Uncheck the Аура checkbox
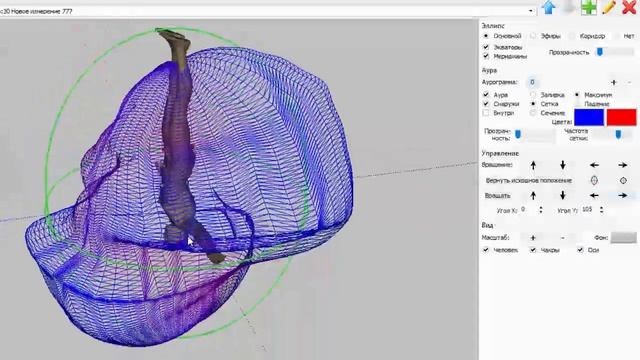640x360 pixels. pyautogui.click(x=486, y=95)
